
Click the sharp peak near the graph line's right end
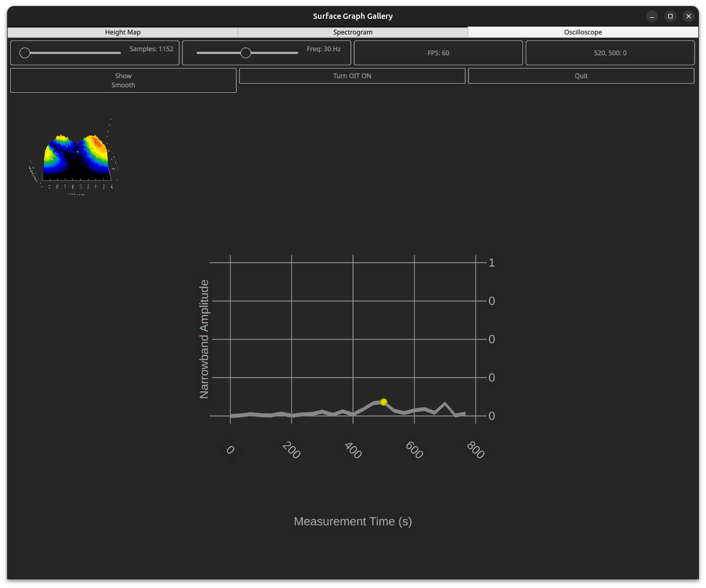click(x=445, y=404)
